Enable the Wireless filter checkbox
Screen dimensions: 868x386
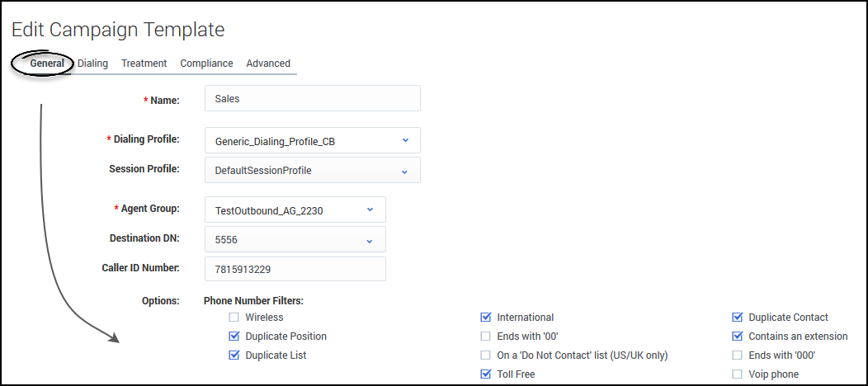point(234,318)
